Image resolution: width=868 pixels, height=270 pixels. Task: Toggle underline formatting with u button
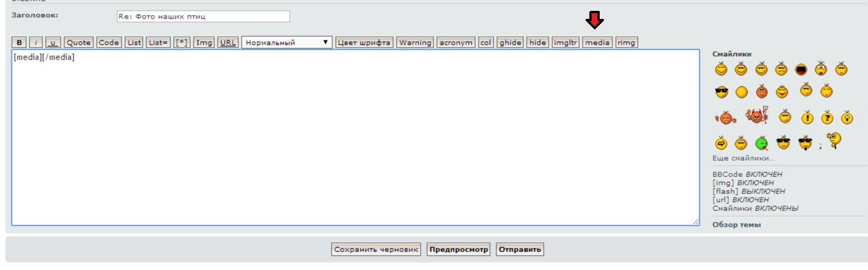pyautogui.click(x=53, y=42)
